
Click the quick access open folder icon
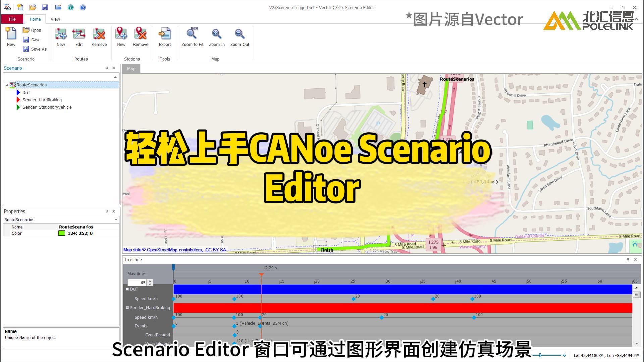coord(33,7)
